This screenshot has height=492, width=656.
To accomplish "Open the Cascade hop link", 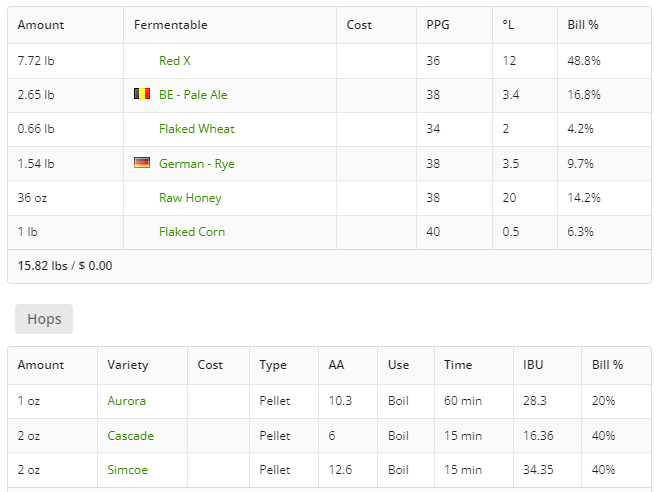I will coord(131,436).
